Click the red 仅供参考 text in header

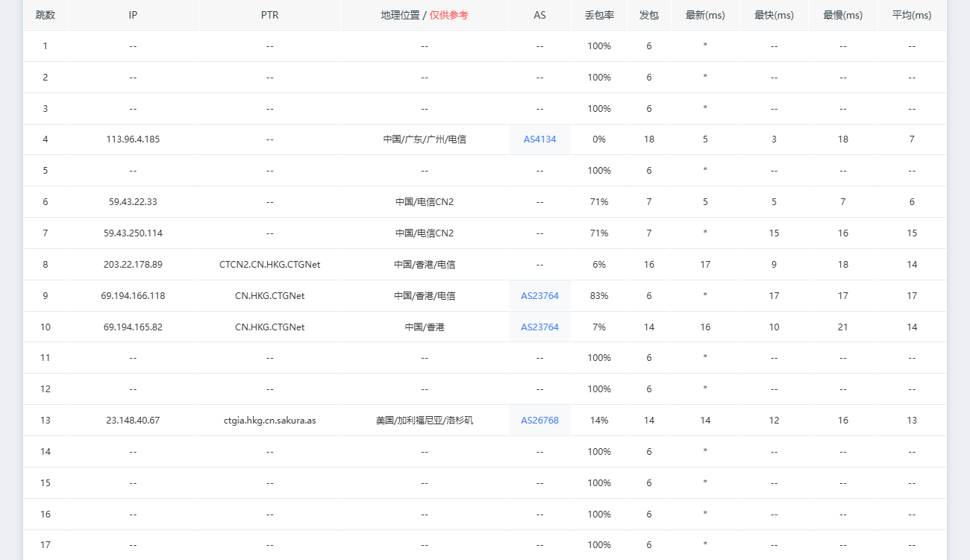449,15
